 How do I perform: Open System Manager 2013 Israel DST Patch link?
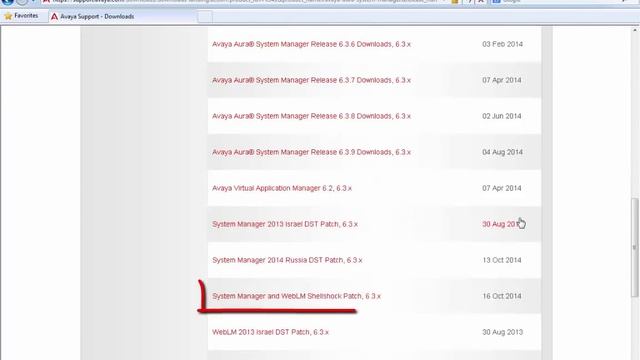click(x=285, y=224)
